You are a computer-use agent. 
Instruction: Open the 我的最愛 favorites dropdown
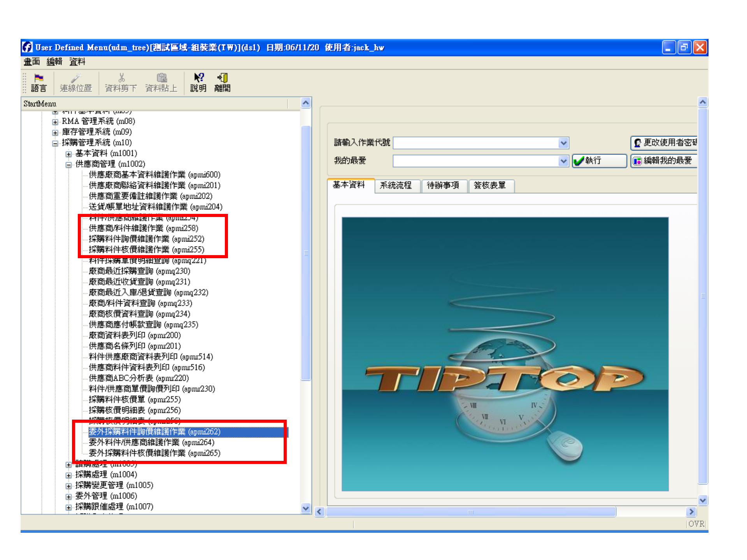[x=563, y=161]
